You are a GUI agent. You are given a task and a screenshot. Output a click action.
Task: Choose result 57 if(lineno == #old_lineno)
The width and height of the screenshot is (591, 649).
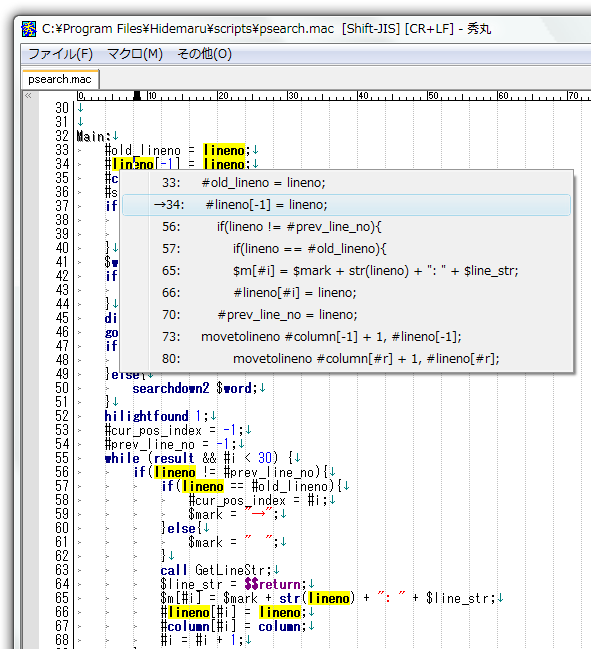click(x=347, y=248)
